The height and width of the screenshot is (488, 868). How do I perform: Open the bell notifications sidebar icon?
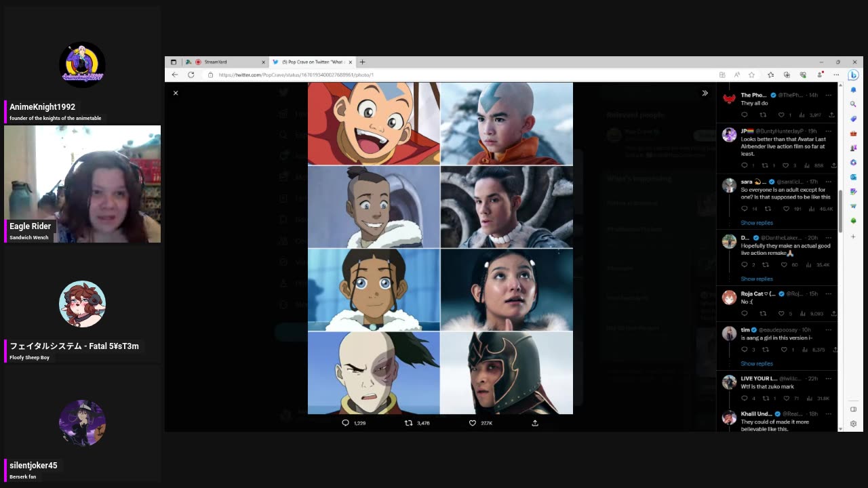pyautogui.click(x=853, y=89)
